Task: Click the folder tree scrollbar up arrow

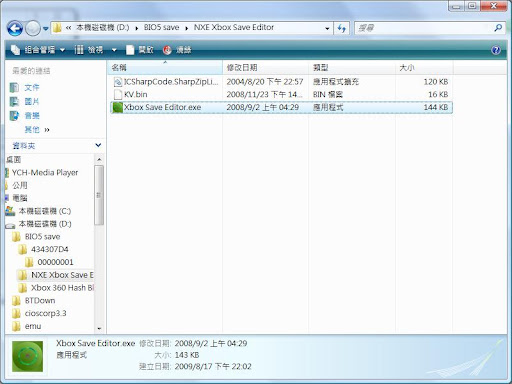Action: pyautogui.click(x=99, y=160)
